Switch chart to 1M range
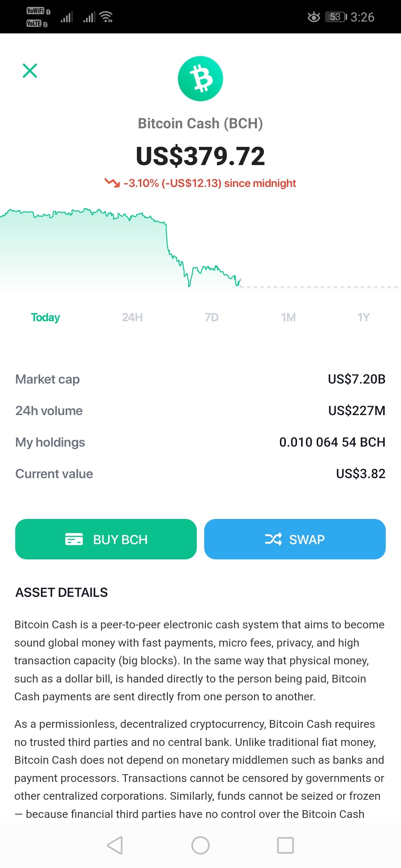 (x=288, y=318)
